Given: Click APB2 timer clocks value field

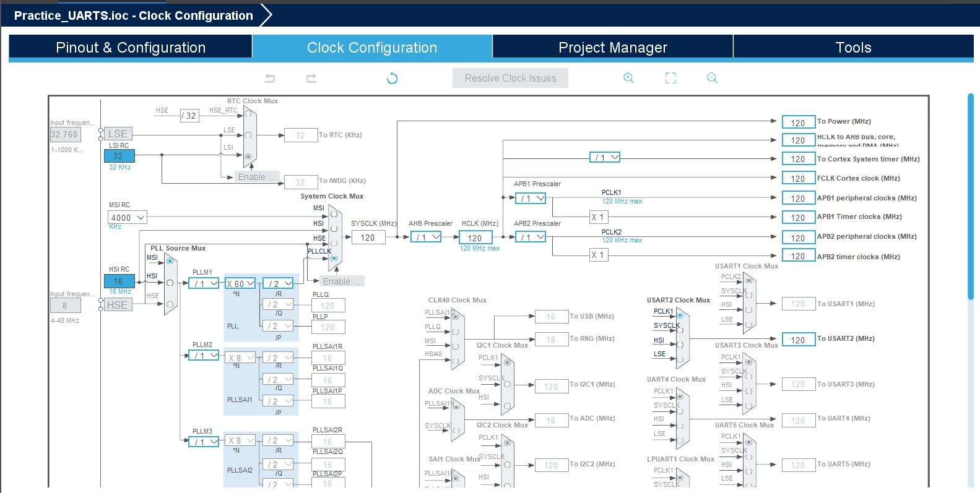Looking at the screenshot, I should click(x=799, y=255).
